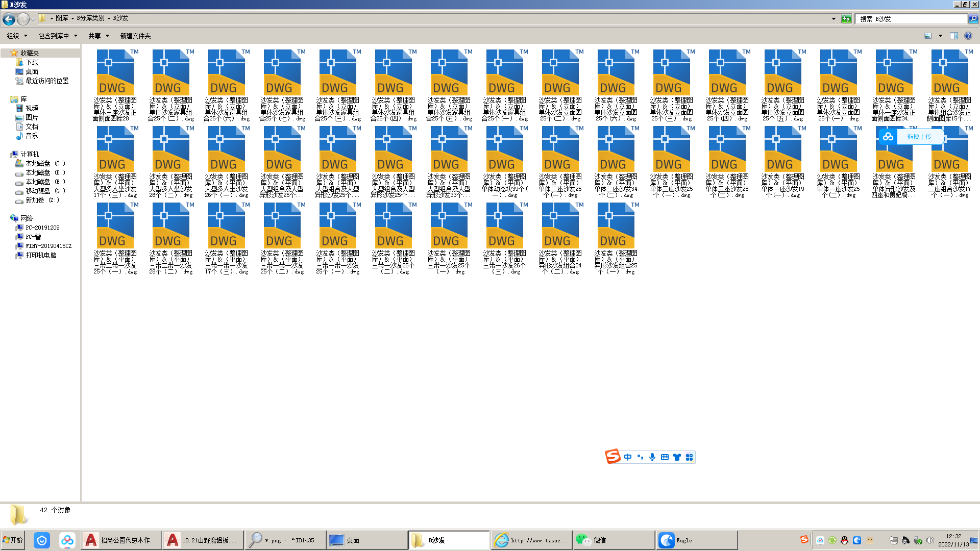Screen dimensions: 980x551
Task: Select file 二座组合沙发17个(一).dwg
Action: pos(950,162)
